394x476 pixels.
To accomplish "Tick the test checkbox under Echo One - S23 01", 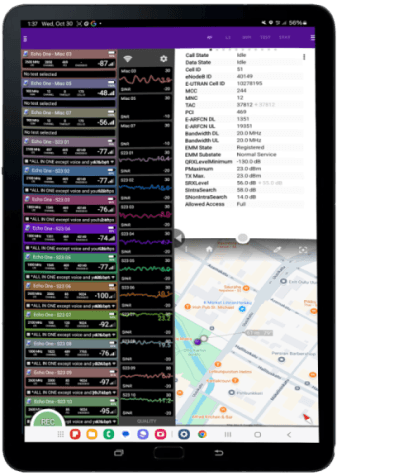I will click(x=27, y=162).
